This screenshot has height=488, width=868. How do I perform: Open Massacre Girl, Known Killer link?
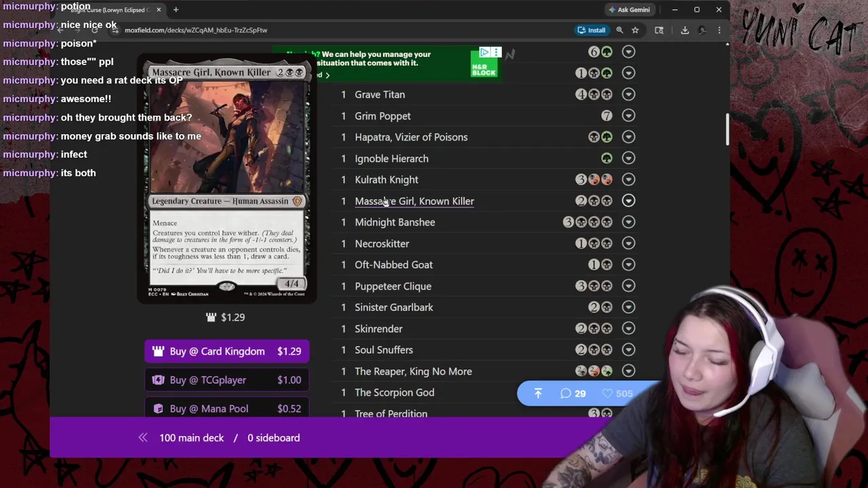pos(414,201)
